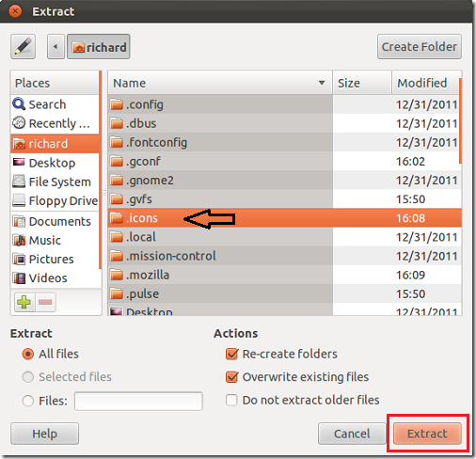Image resolution: width=476 pixels, height=459 pixels.
Task: Choose the Files: radio option
Action: [28, 401]
